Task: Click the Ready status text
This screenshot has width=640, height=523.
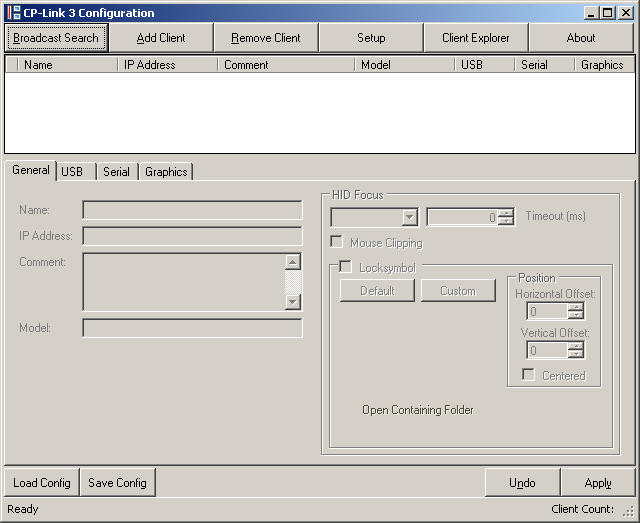Action: click(23, 509)
